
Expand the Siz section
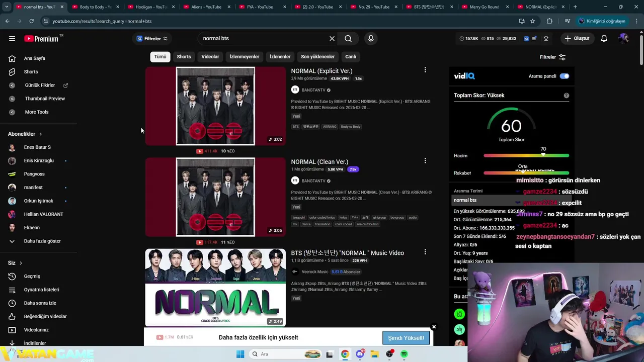tap(15, 263)
